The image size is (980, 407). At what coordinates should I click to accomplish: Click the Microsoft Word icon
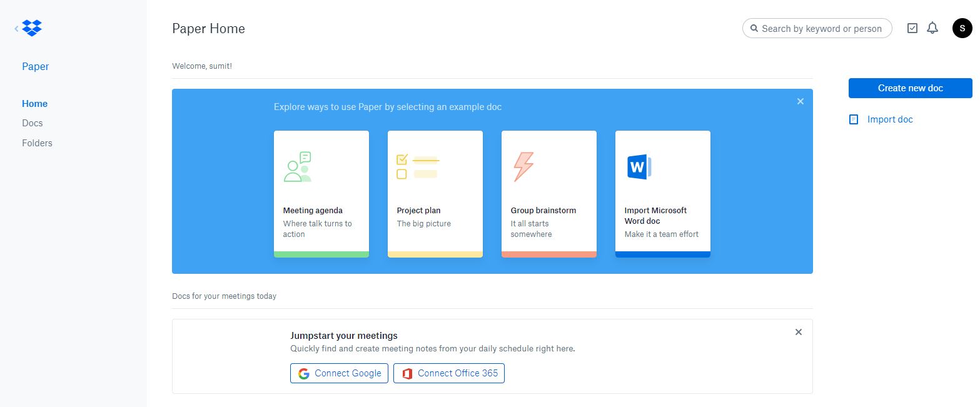[639, 167]
